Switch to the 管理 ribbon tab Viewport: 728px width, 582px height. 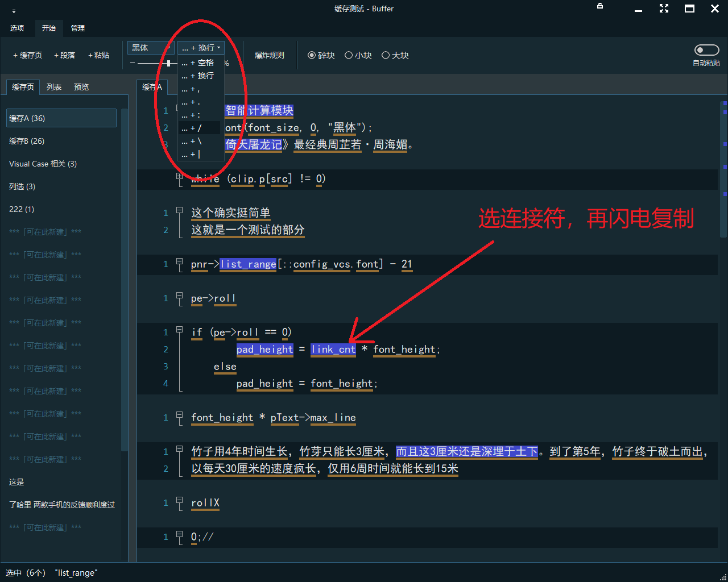(78, 28)
